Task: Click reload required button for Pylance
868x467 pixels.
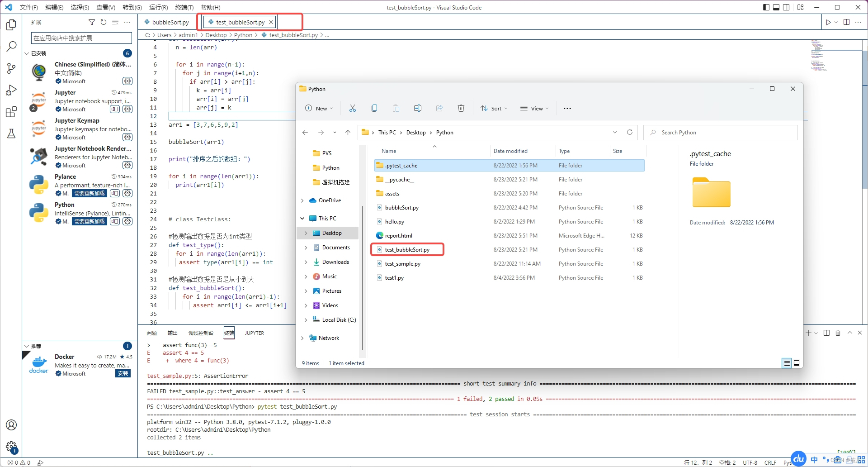Action: (90, 193)
